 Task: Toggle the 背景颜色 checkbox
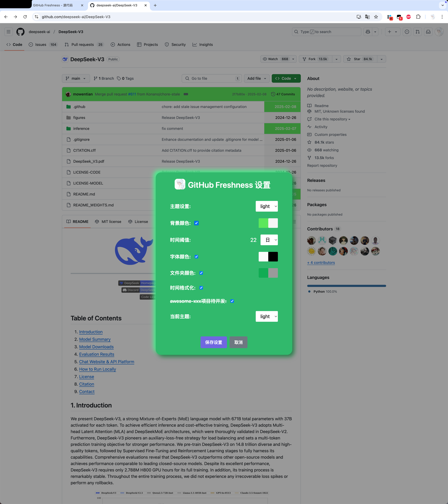point(196,223)
